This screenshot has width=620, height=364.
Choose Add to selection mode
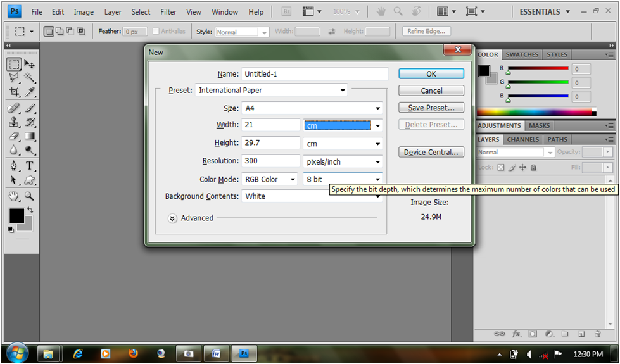pos(60,31)
